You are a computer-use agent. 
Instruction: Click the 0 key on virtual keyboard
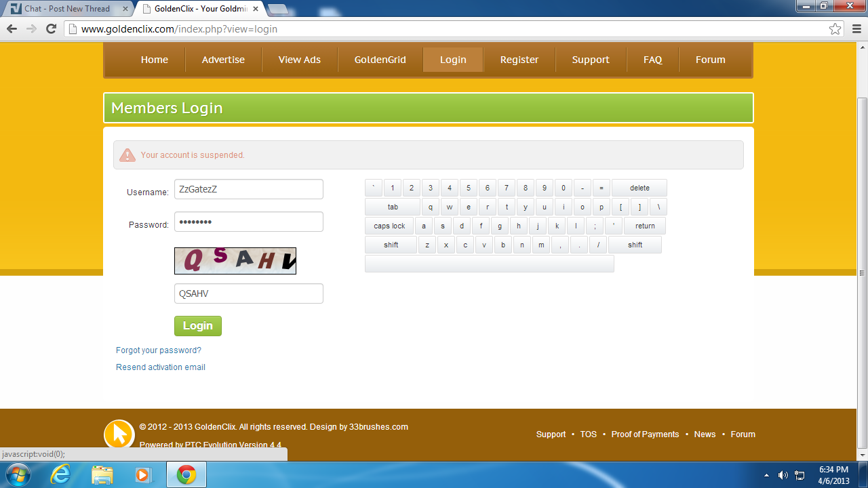pyautogui.click(x=564, y=188)
